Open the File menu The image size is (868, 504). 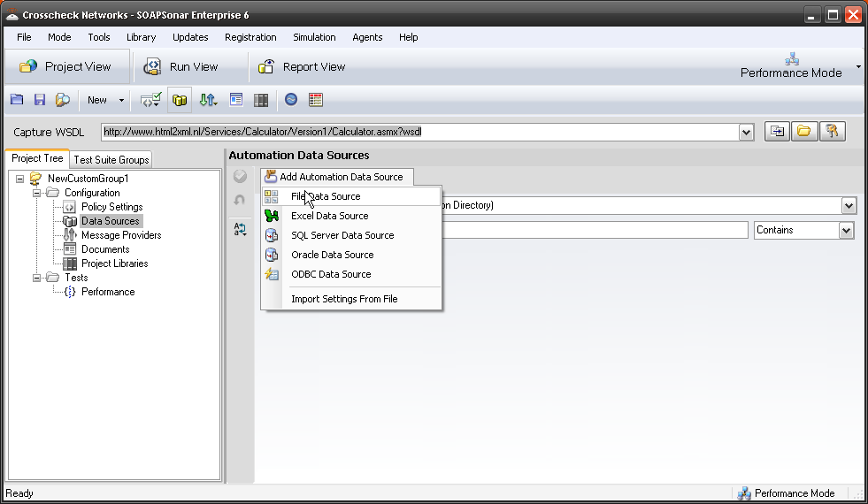pyautogui.click(x=24, y=37)
